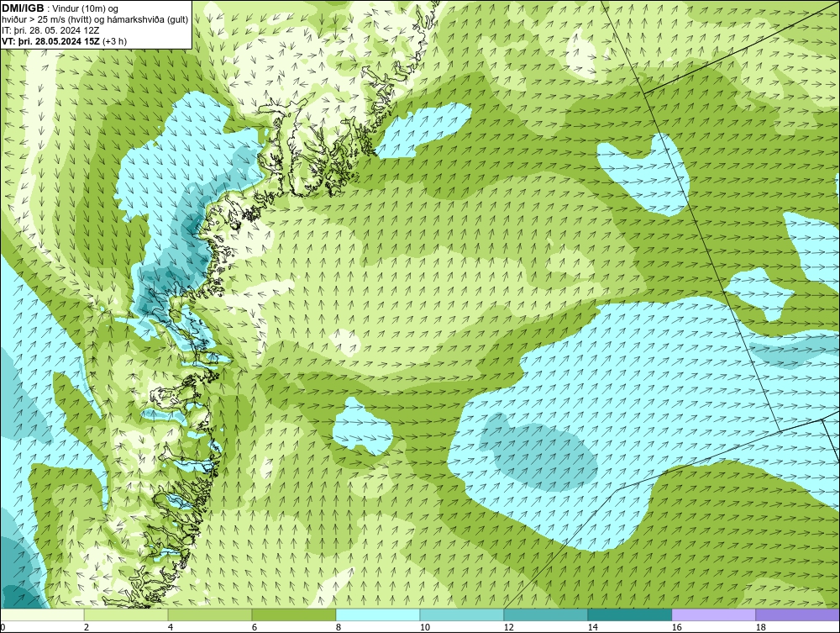Click the scale label '10'

pyautogui.click(x=424, y=627)
